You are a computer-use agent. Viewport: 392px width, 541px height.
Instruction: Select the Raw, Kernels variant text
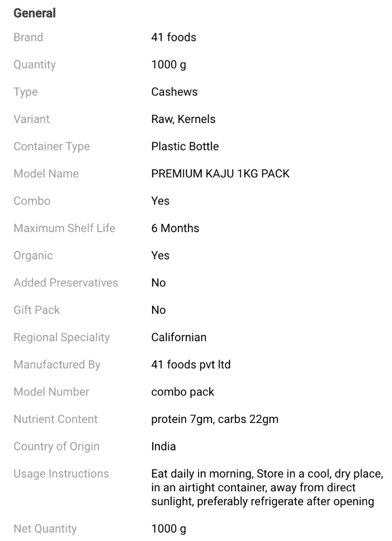click(x=183, y=119)
